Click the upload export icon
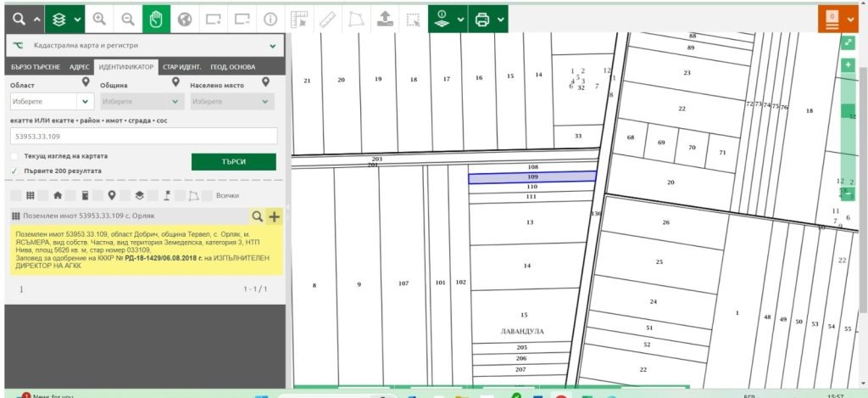 coord(385,18)
